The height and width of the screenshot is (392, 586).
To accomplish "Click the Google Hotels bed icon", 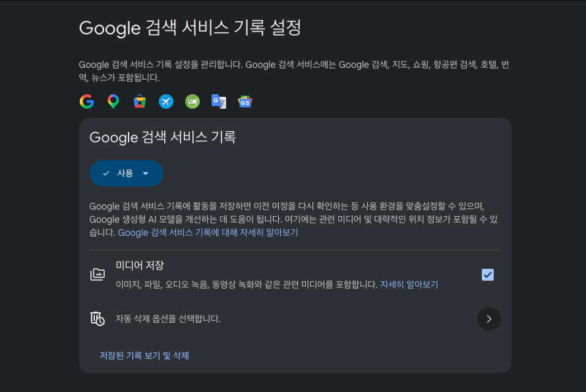I will (x=192, y=101).
